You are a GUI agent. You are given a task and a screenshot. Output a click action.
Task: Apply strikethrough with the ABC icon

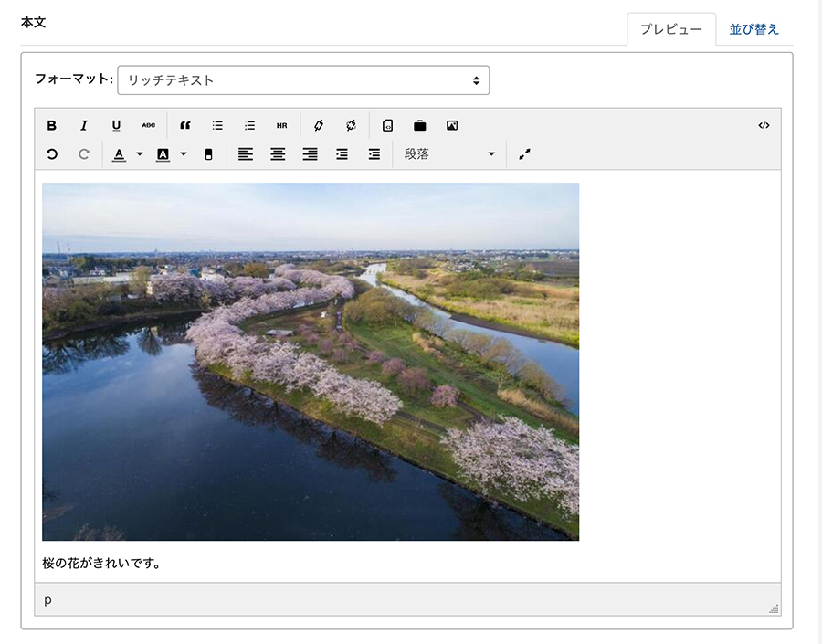149,125
